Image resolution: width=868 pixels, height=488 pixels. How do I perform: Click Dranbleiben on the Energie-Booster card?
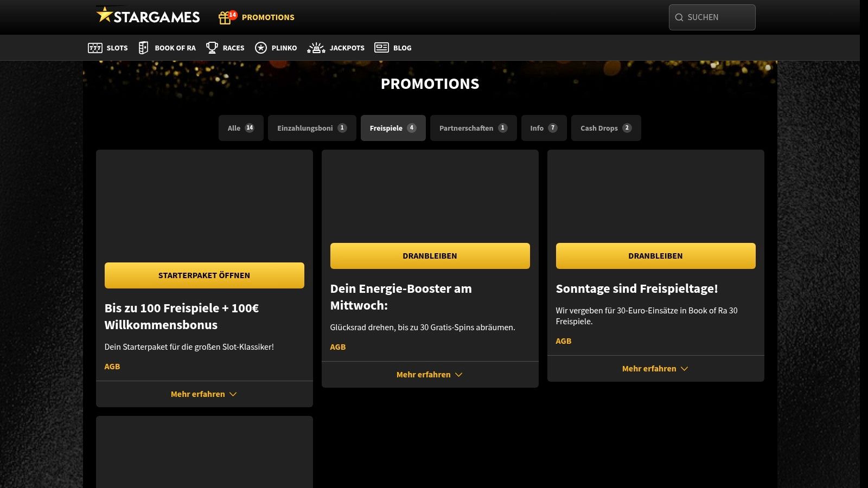pyautogui.click(x=430, y=256)
